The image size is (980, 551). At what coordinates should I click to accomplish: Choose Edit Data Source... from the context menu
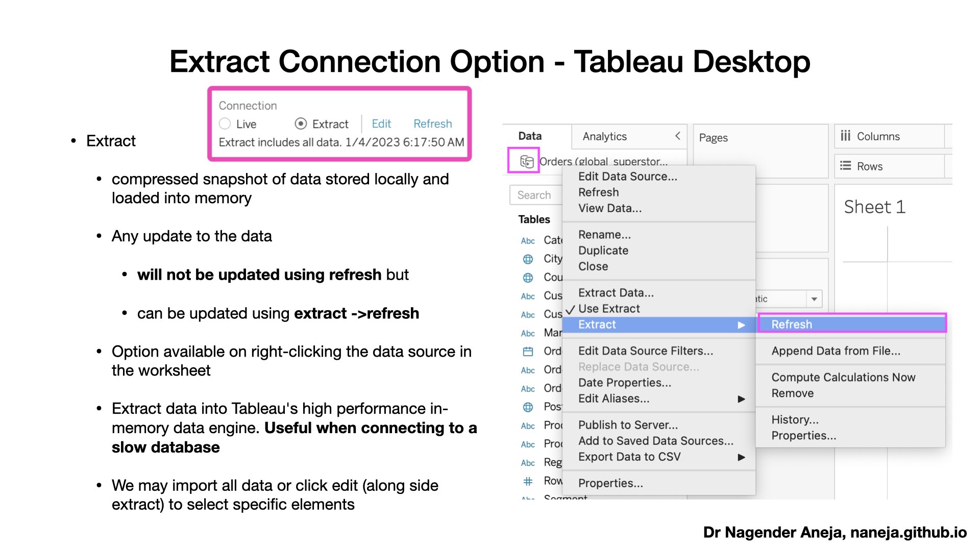(627, 177)
